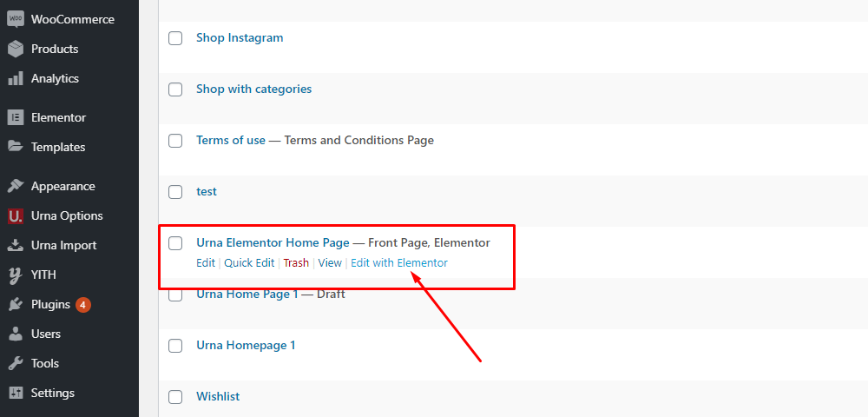Click the Users person icon
Screen dimensions: 868x417
(x=16, y=334)
